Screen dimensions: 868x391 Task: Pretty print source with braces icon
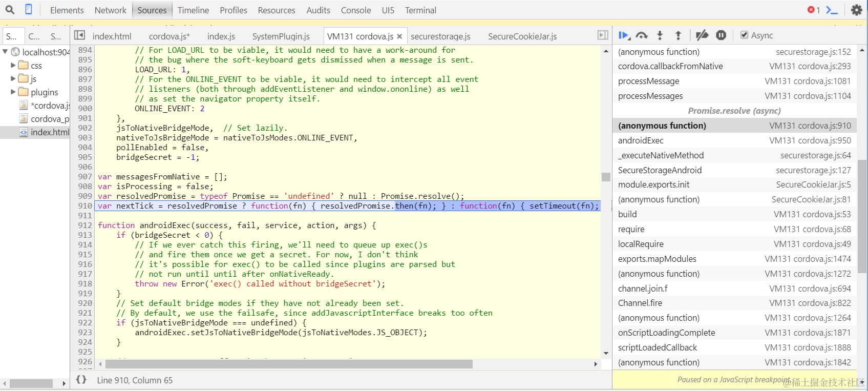81,380
